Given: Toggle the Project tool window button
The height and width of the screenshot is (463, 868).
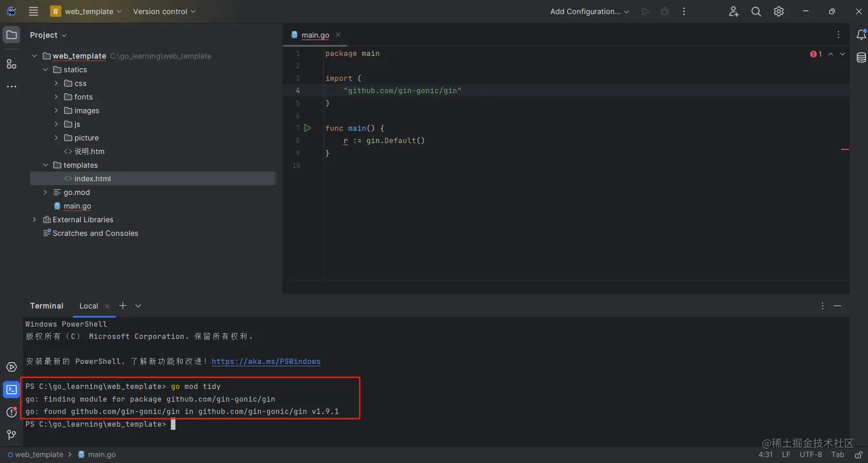Looking at the screenshot, I should (x=11, y=35).
